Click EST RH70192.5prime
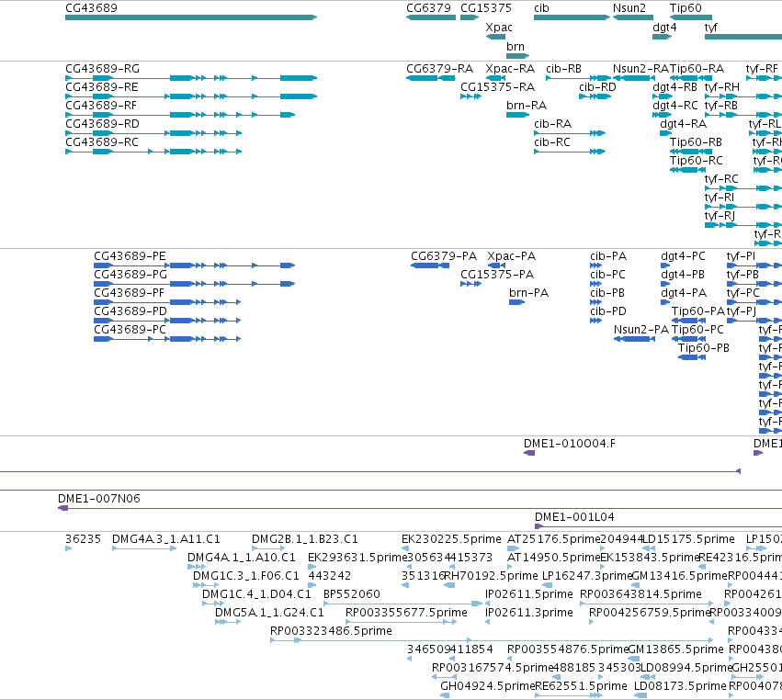This screenshot has height=700, width=782. [x=448, y=585]
